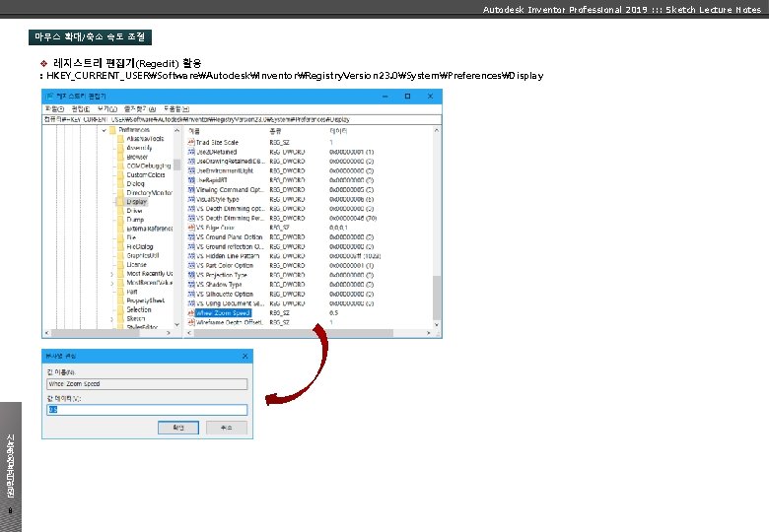Open the FileDialog registry key
This screenshot has width=769, height=532.
click(x=140, y=247)
